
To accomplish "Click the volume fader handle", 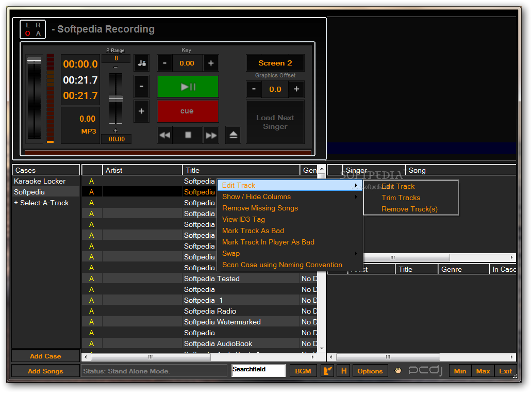I will click(x=34, y=61).
